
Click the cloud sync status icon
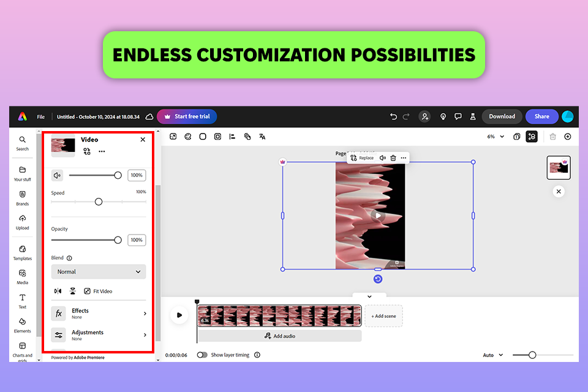click(149, 116)
